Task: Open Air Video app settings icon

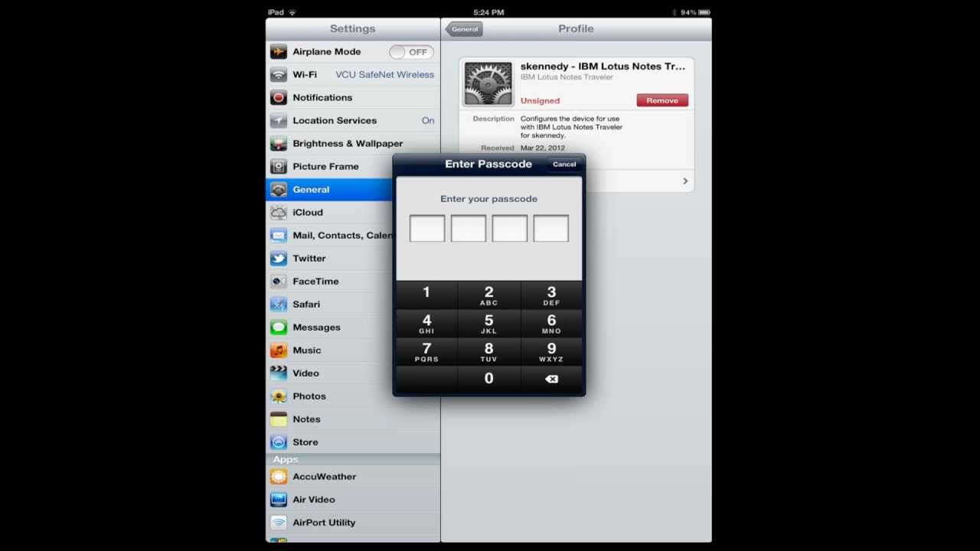Action: [279, 500]
